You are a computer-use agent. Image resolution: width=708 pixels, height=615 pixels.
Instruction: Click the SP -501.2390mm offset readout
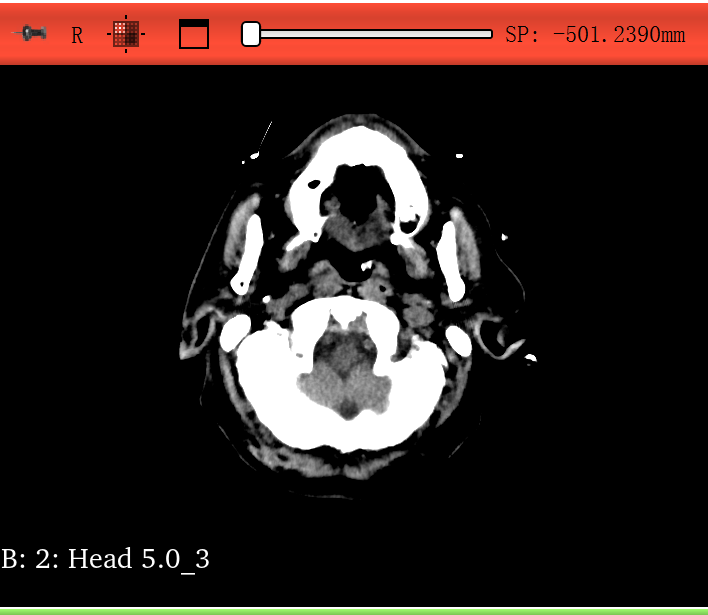pos(595,35)
